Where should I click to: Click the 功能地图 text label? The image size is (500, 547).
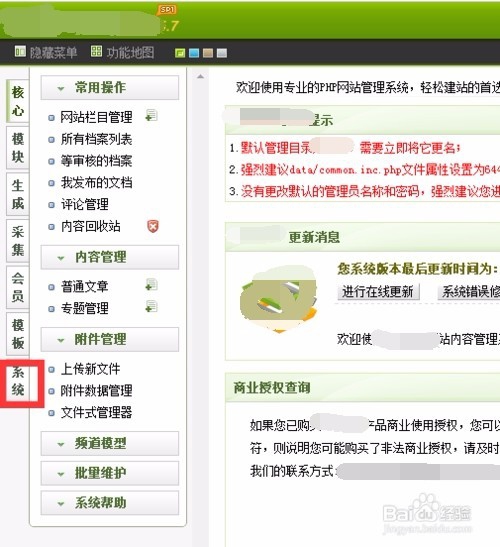click(130, 53)
